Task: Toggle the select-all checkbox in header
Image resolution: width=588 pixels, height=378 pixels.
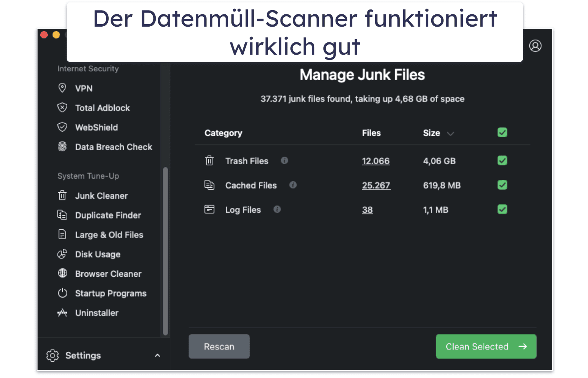Action: click(502, 132)
